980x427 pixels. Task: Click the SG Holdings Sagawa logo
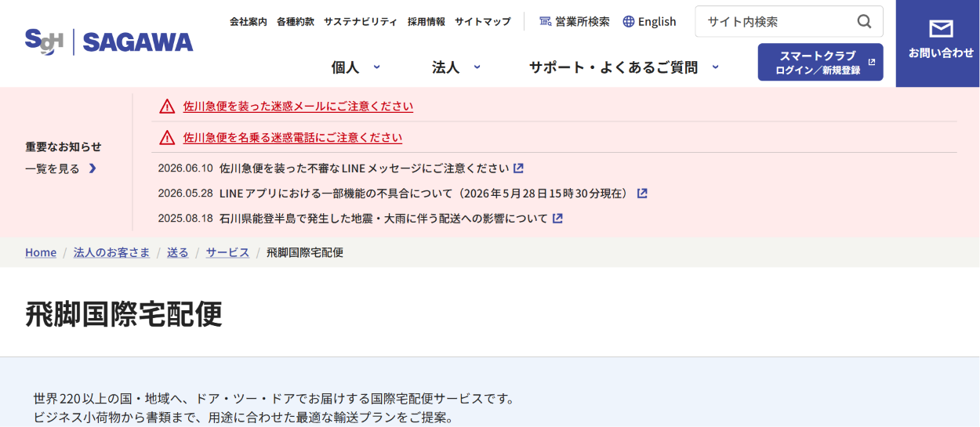(x=109, y=42)
